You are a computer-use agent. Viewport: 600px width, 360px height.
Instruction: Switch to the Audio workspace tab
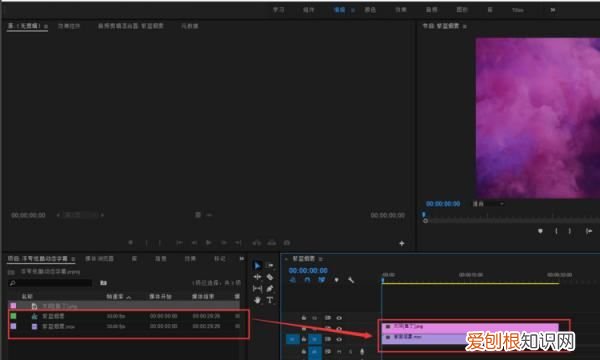(432, 10)
